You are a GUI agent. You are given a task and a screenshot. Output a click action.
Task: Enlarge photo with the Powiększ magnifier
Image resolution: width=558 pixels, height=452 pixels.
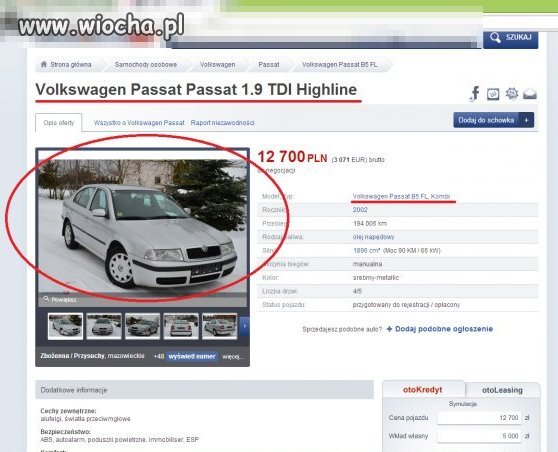tap(60, 300)
